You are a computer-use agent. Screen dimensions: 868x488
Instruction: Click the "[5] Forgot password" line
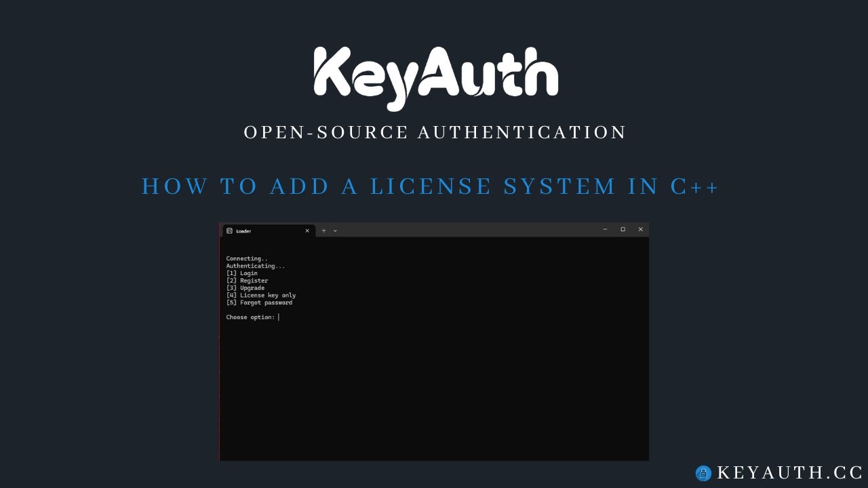pyautogui.click(x=259, y=302)
